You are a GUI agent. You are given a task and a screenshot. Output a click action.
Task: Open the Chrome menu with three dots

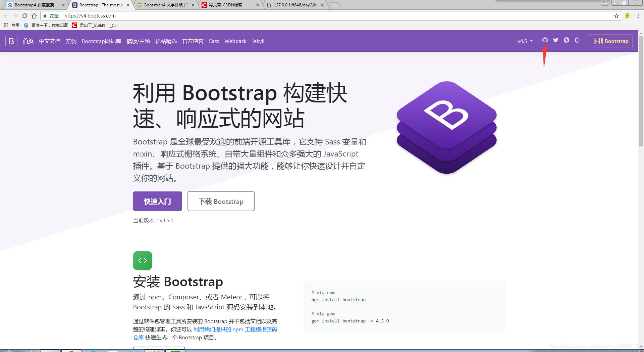(638, 16)
